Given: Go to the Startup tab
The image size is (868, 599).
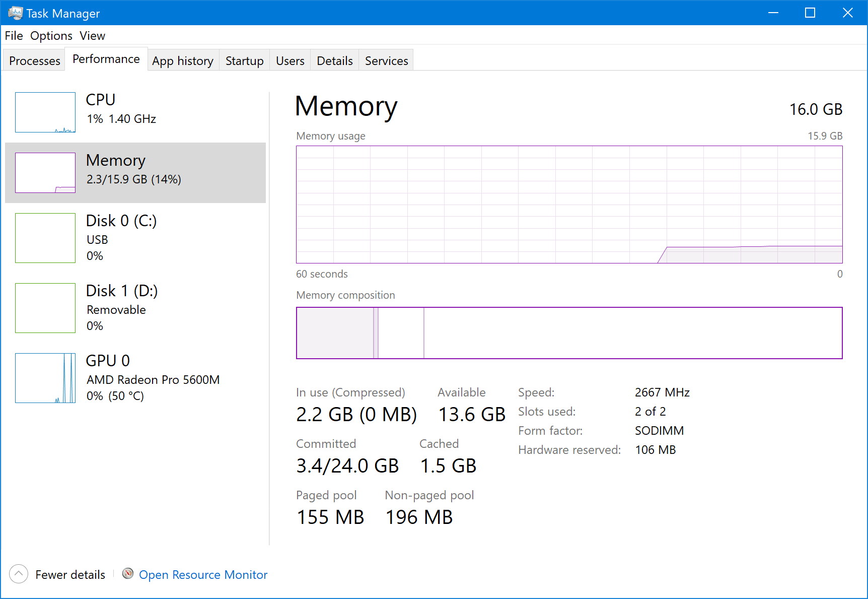Looking at the screenshot, I should pyautogui.click(x=244, y=61).
